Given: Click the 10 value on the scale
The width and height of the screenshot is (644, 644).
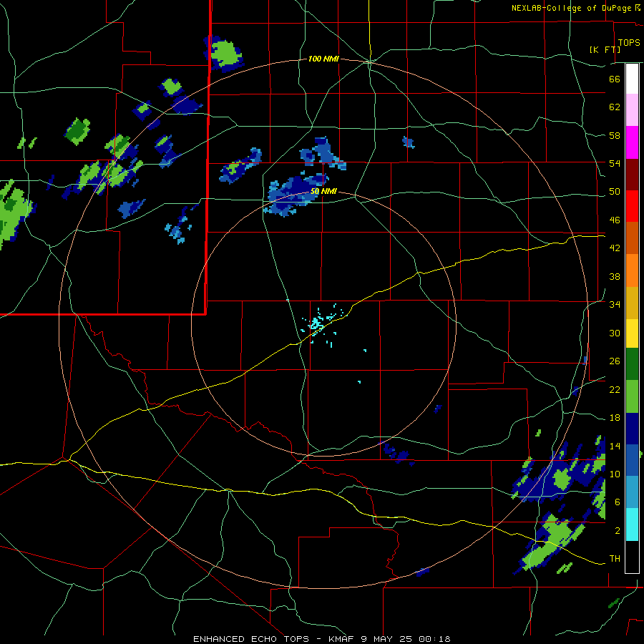Looking at the screenshot, I should coord(615,474).
